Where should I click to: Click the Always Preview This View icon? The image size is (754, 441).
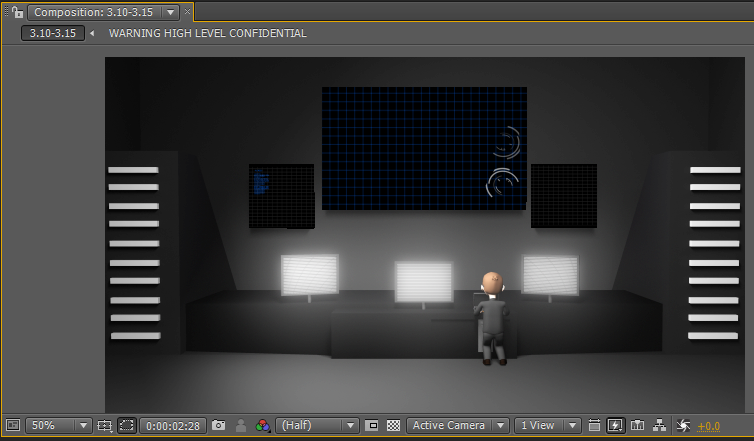point(13,425)
